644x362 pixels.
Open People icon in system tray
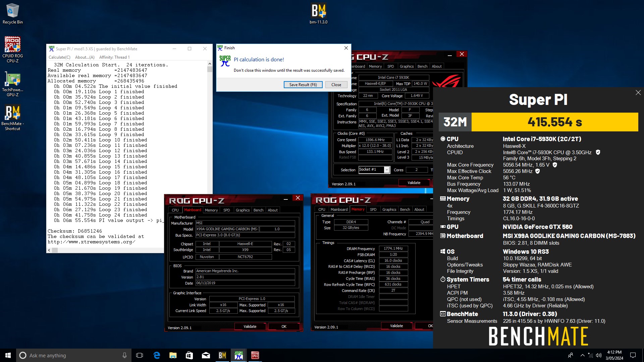coord(570,355)
